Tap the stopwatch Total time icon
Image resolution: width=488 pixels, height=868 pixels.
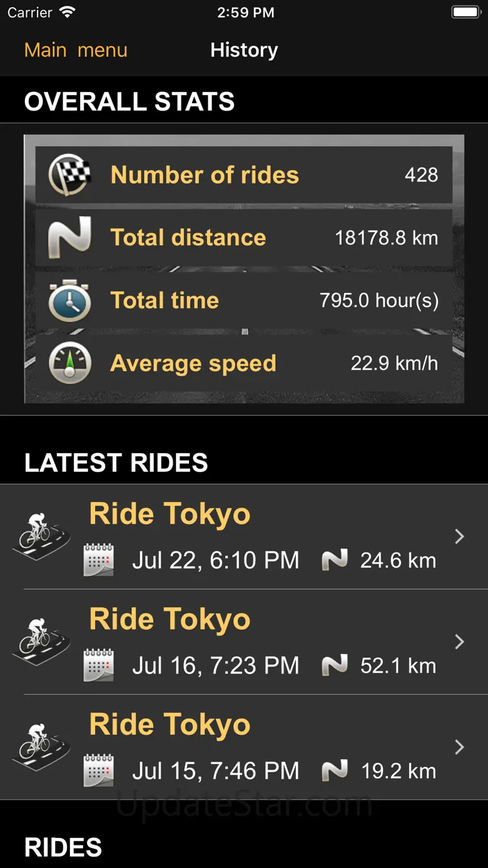tap(70, 300)
